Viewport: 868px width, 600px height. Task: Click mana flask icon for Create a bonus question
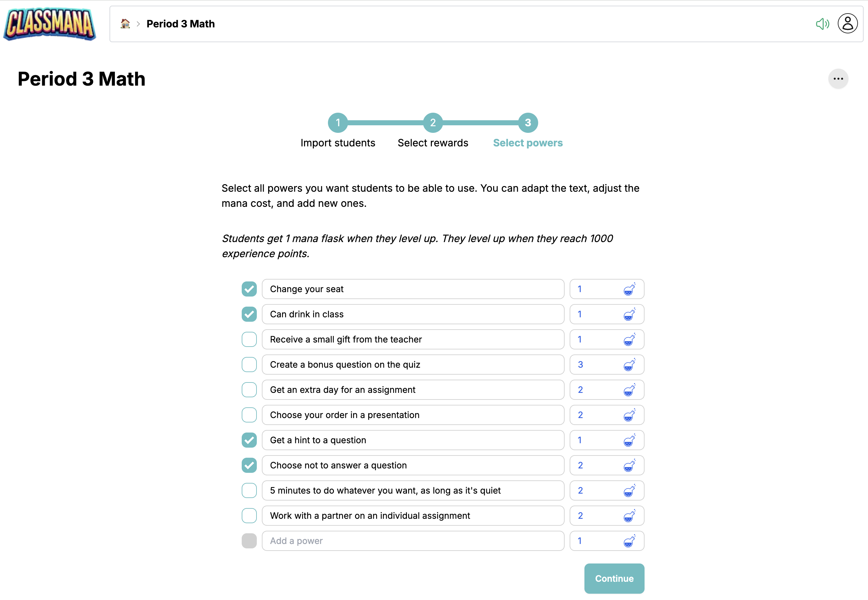(x=629, y=365)
